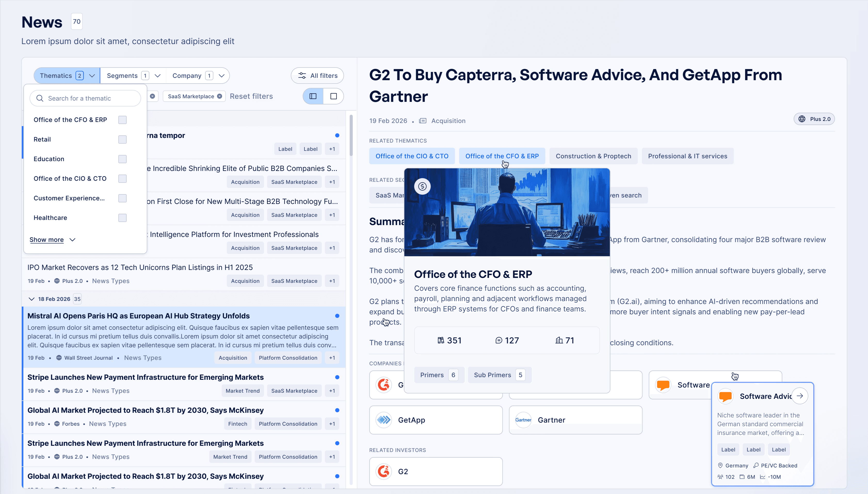
Task: Click the arrow on Software Advice card
Action: coord(800,396)
